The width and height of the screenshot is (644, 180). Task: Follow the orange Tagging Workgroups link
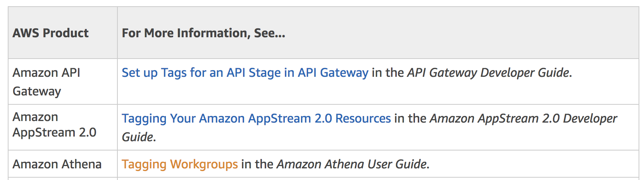pyautogui.click(x=179, y=164)
